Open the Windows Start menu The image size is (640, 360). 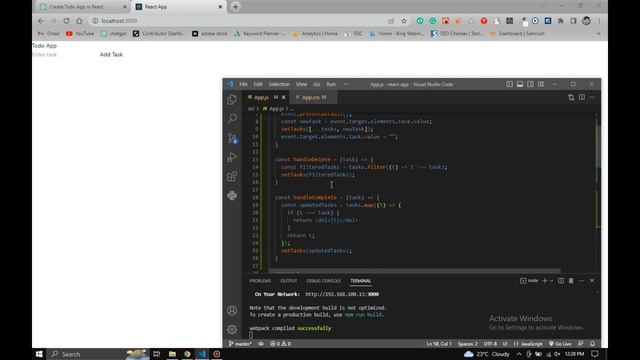tap(39, 354)
